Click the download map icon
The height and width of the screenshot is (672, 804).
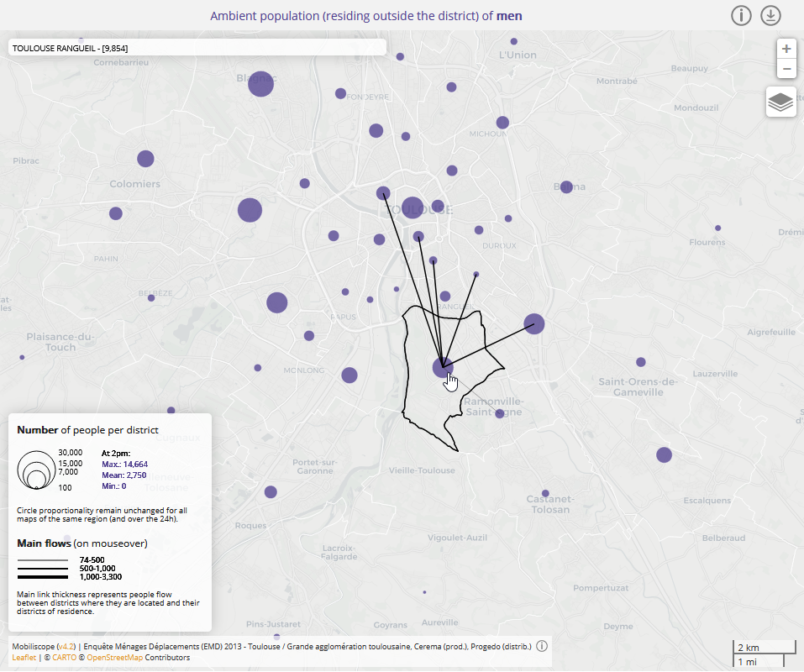770,15
